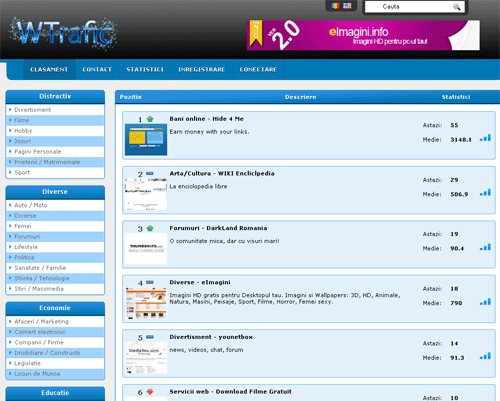Open the Filme category
Viewport: 500px width, 401px height.
click(x=55, y=120)
